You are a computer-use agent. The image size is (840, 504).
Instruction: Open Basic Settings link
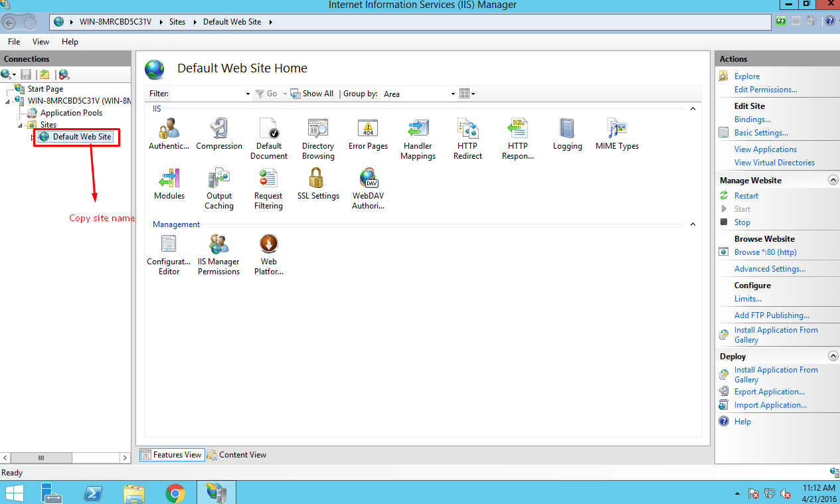click(761, 133)
